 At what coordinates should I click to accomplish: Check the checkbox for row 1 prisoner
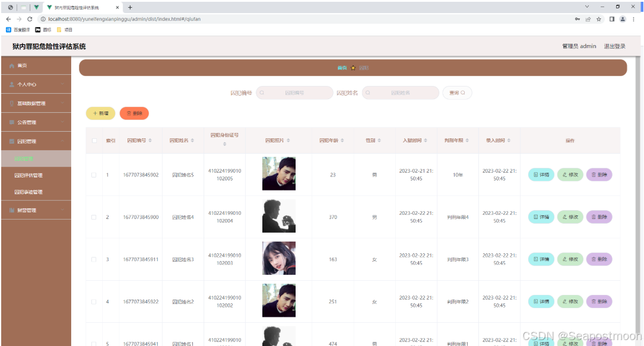pos(93,174)
